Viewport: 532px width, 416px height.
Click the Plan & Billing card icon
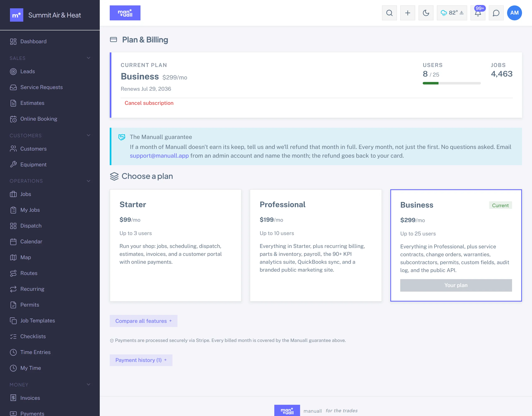pos(113,40)
